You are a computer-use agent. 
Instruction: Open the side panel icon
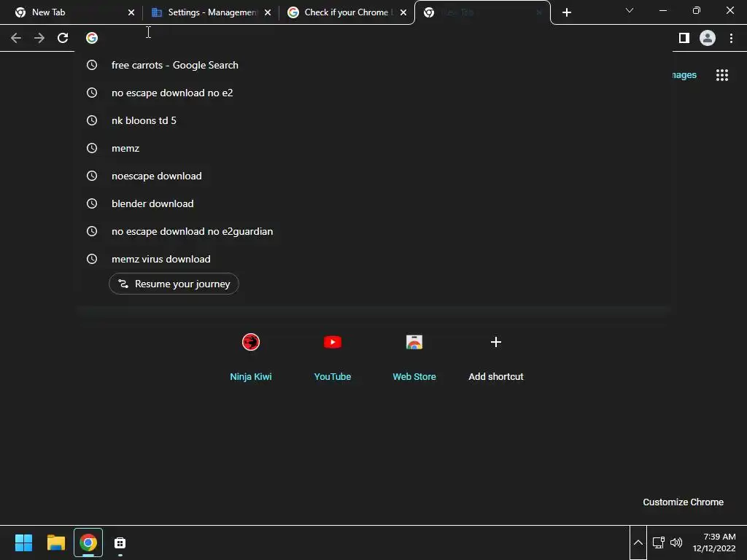click(x=684, y=38)
